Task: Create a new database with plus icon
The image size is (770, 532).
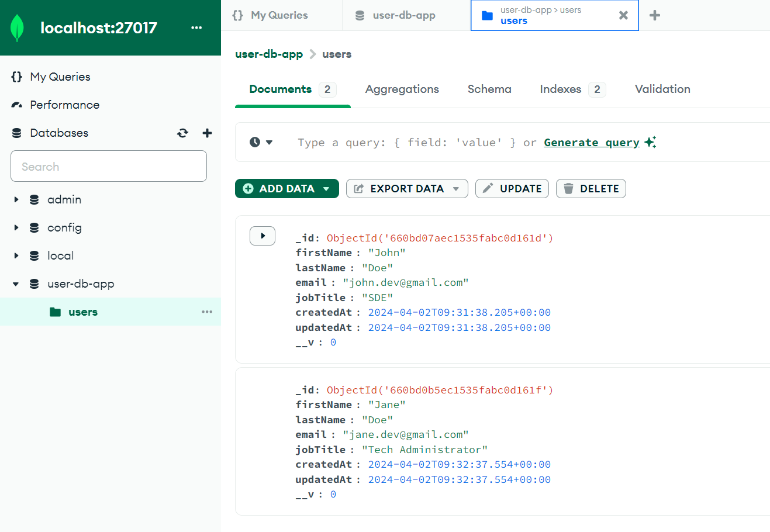Action: pos(207,133)
